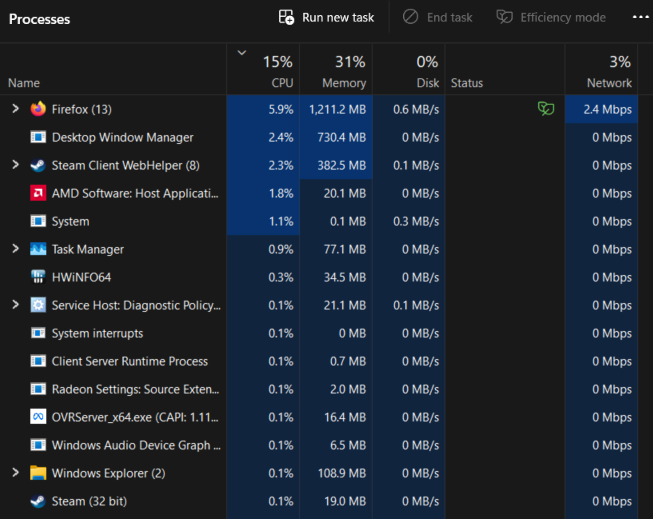Screen dimensions: 653x519
Task: Click Firefox's 0.6 MB/s disk cell
Action: 409,109
